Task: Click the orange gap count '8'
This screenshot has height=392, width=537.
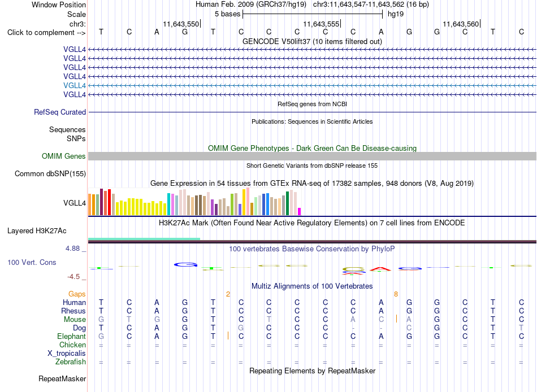Action: click(396, 294)
